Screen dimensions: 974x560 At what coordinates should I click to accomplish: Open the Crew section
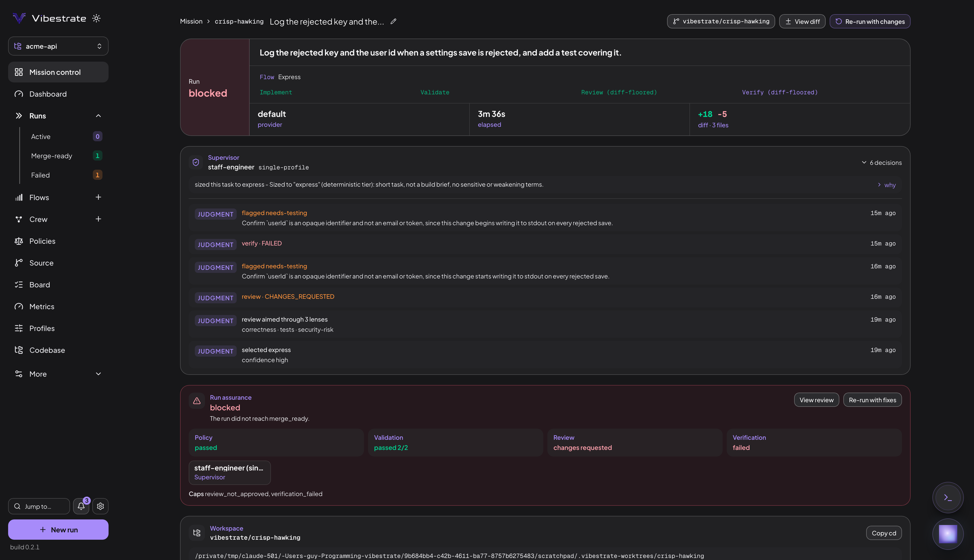39,219
